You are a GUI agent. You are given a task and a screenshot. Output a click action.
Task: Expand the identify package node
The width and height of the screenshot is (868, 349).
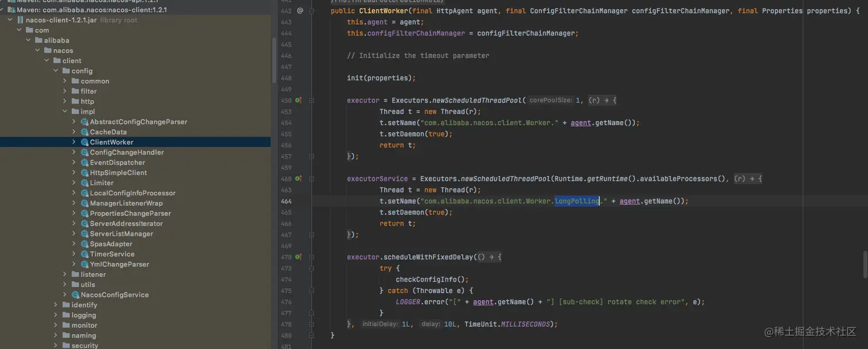click(56, 305)
